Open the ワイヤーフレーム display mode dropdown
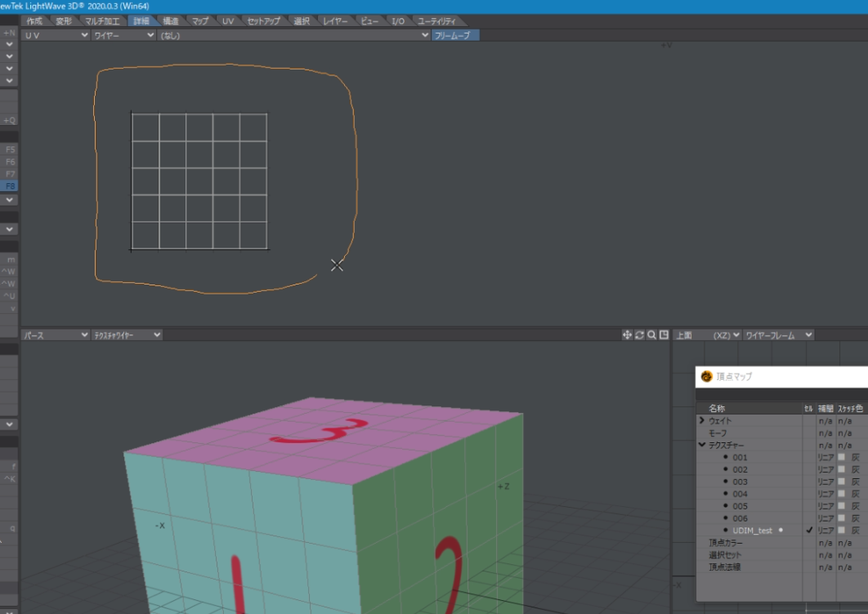This screenshot has height=614, width=868. [778, 335]
